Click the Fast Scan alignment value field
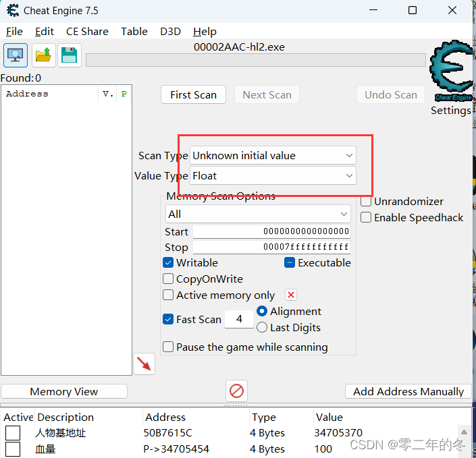 click(x=239, y=319)
